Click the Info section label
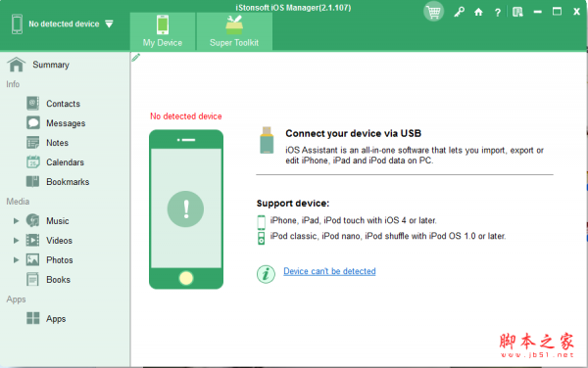Screen dimensions: 588x368 click(x=13, y=84)
